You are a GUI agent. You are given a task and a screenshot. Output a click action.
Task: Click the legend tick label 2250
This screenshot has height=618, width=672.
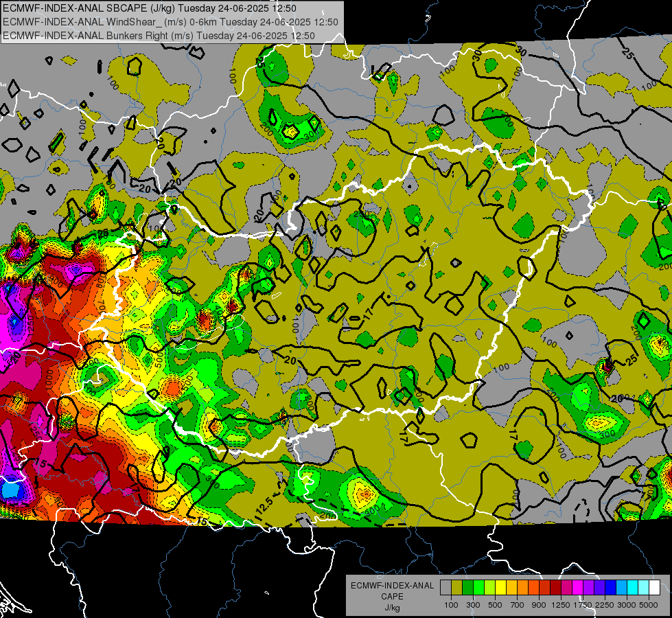[x=605, y=605]
